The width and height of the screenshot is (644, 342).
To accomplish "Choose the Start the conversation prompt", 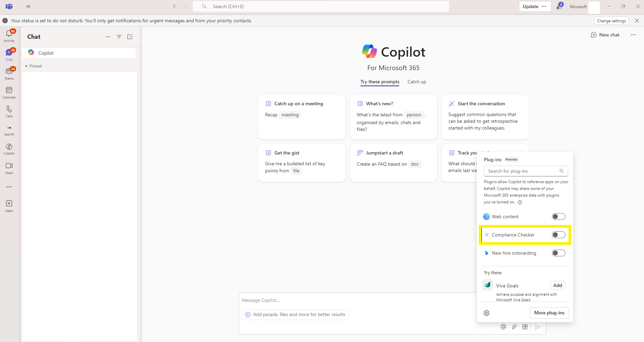I will pos(485,117).
